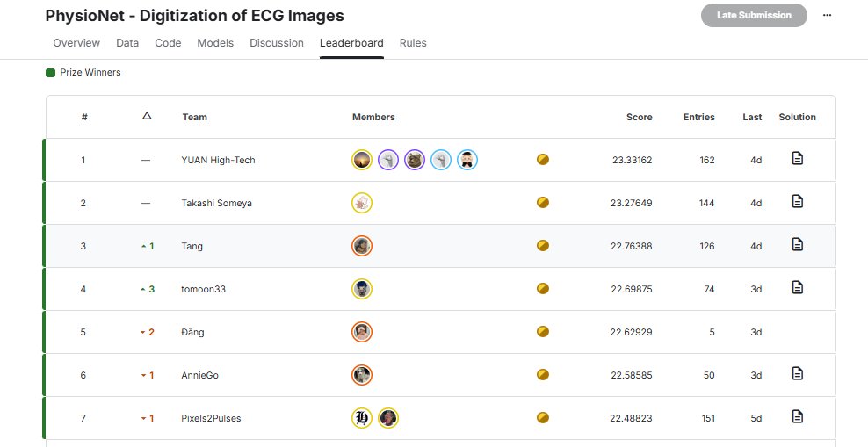Click gold medal in tomoon33 row

pos(543,289)
